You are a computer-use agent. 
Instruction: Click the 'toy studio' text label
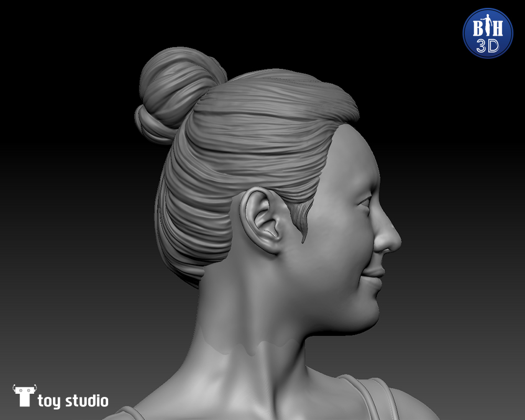73,402
